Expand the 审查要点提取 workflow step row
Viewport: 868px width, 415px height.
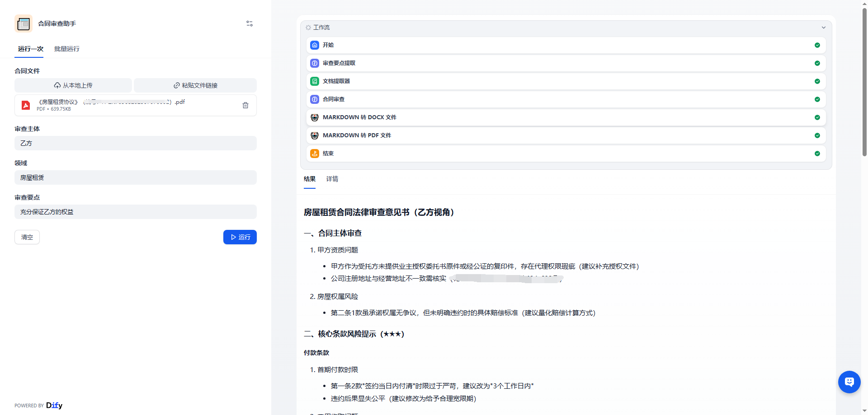pos(566,63)
